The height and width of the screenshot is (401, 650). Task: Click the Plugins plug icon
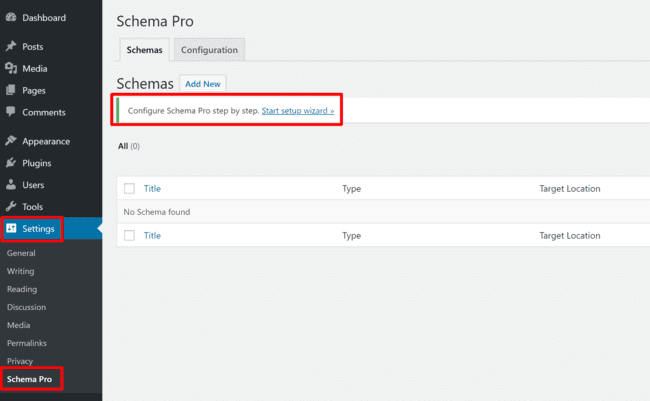[11, 163]
